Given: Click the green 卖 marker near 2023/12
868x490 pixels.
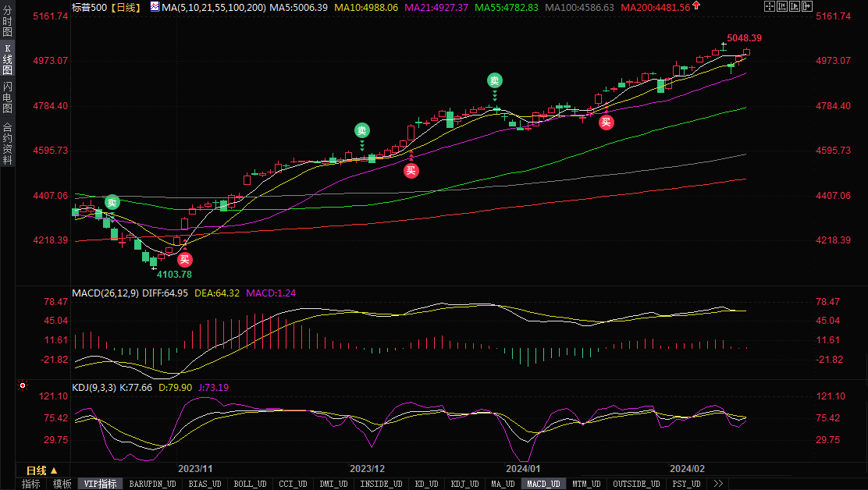Looking at the screenshot, I should click(361, 130).
